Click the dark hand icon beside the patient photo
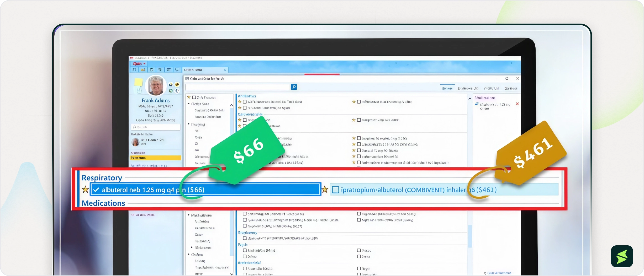 point(171,84)
